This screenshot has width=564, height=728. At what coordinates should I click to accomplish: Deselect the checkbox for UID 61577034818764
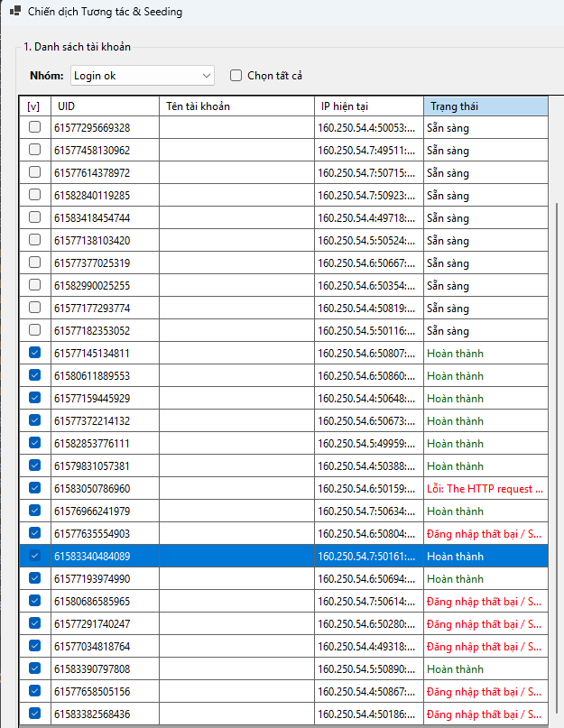click(35, 646)
